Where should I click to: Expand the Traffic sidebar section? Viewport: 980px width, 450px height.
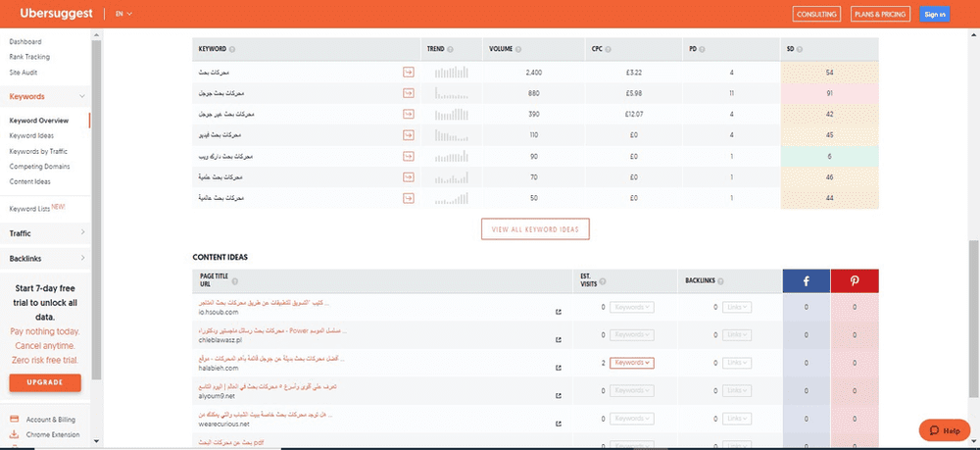pos(82,233)
